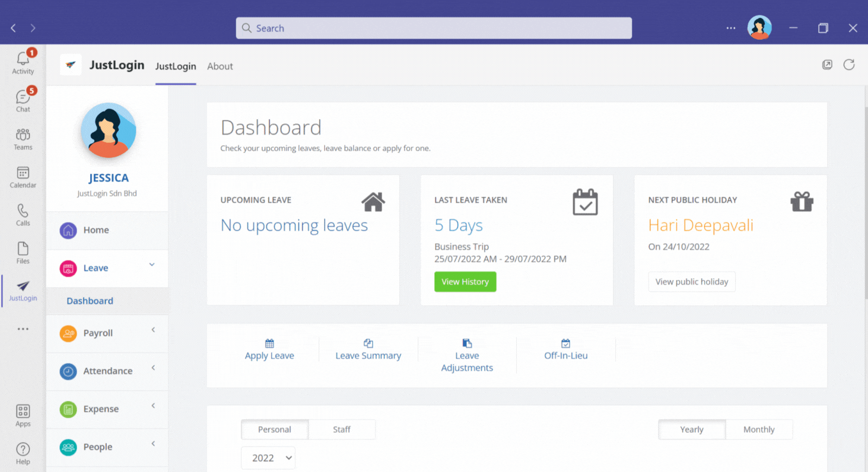Viewport: 868px width, 472px height.
Task: Go back with the left arrow
Action: pyautogui.click(x=14, y=28)
